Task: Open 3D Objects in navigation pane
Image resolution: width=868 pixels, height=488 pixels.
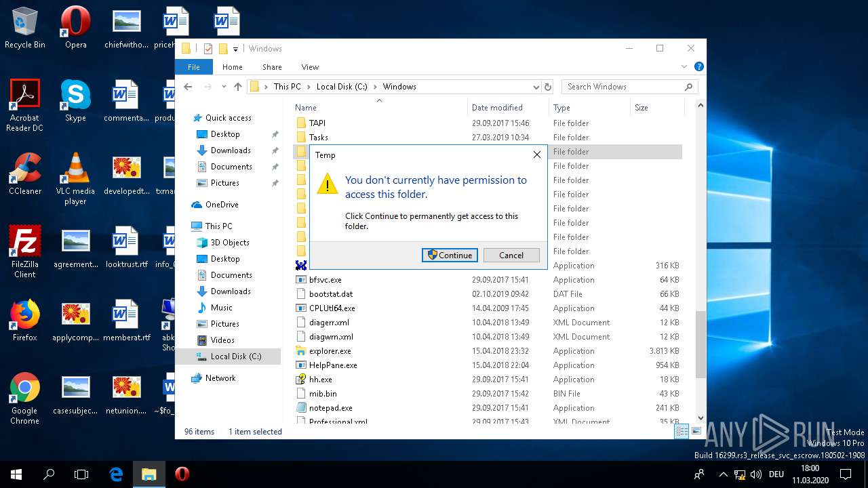Action: click(x=230, y=243)
